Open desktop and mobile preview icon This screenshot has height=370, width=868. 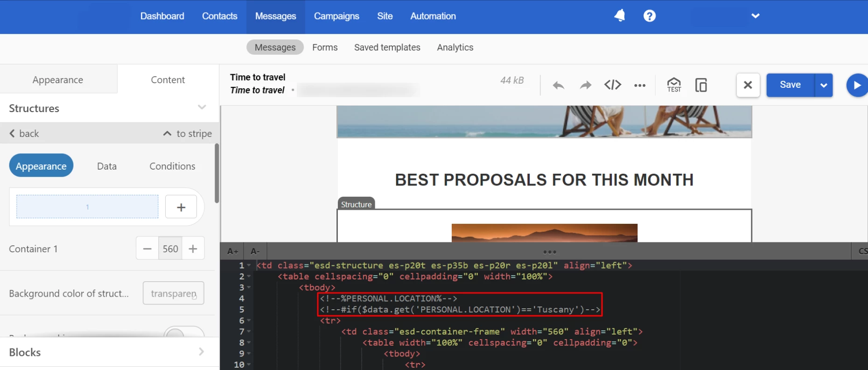click(701, 85)
